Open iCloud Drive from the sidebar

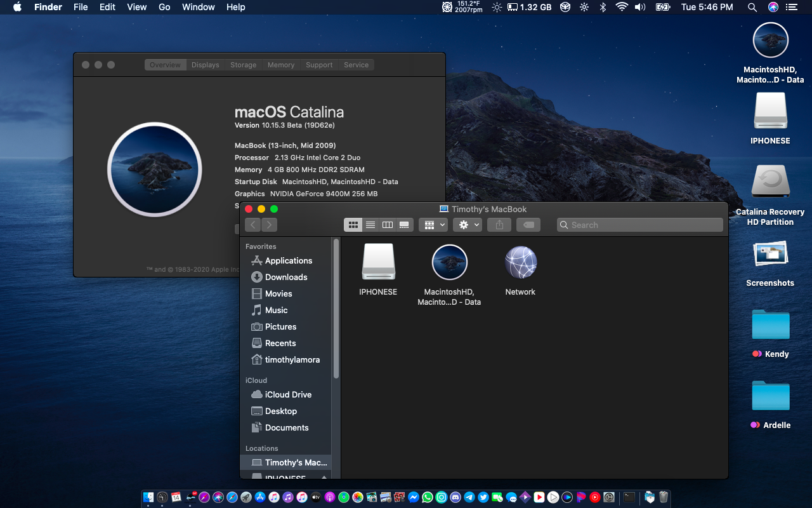point(288,394)
